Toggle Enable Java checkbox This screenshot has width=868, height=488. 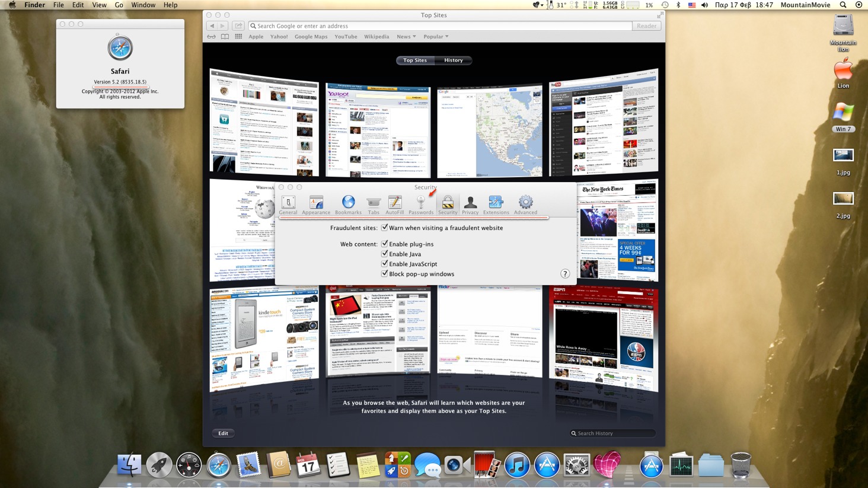[x=385, y=254]
